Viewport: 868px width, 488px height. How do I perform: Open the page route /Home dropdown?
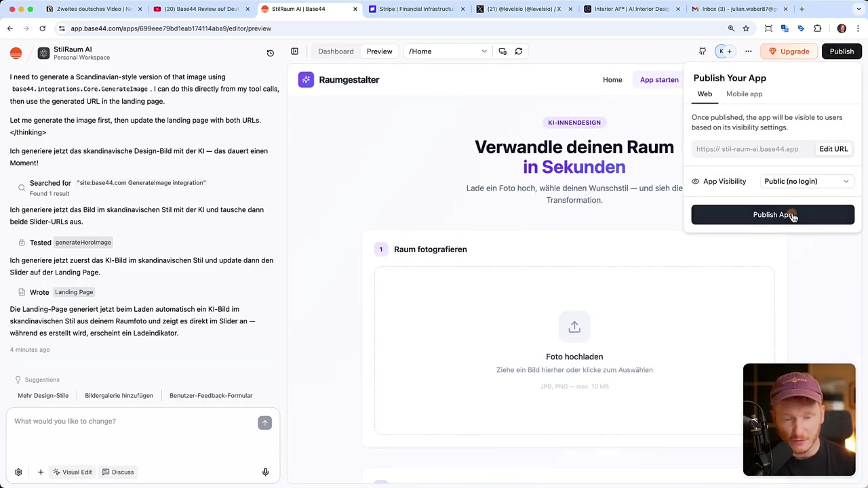pos(448,52)
